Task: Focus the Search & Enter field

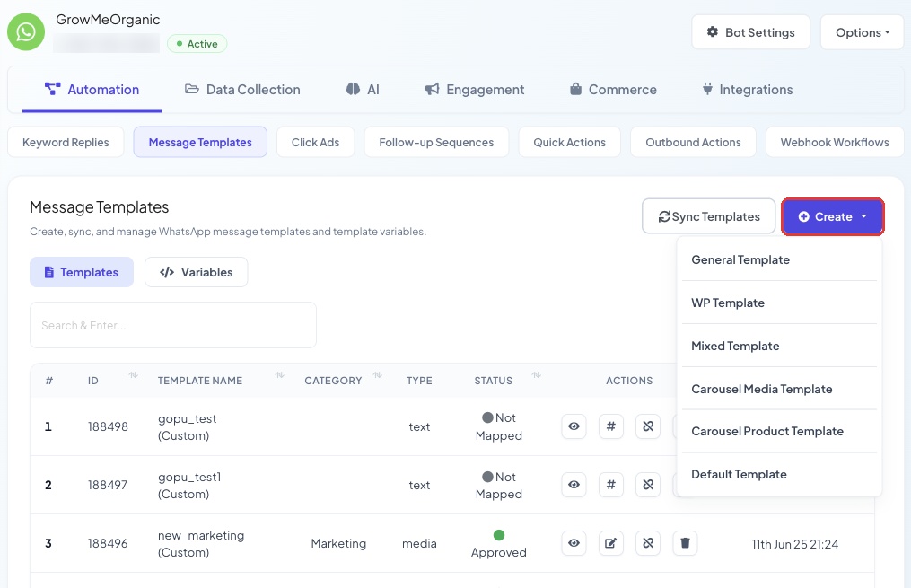Action: [x=173, y=325]
